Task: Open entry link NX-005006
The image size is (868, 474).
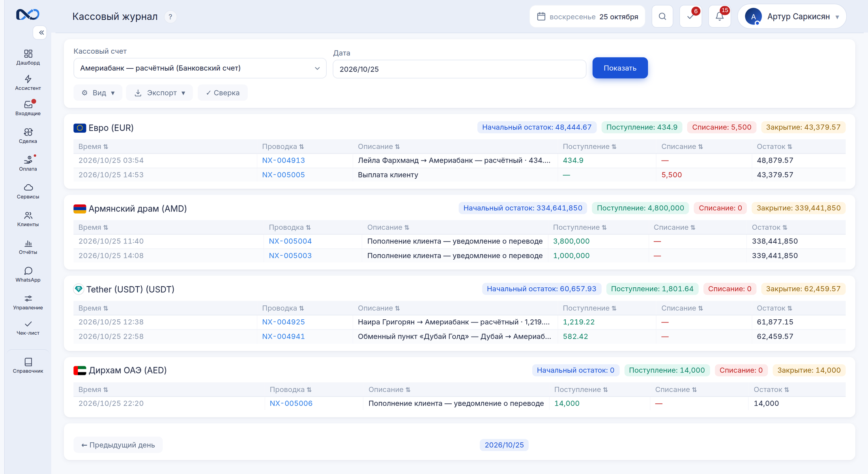Action: pos(291,403)
